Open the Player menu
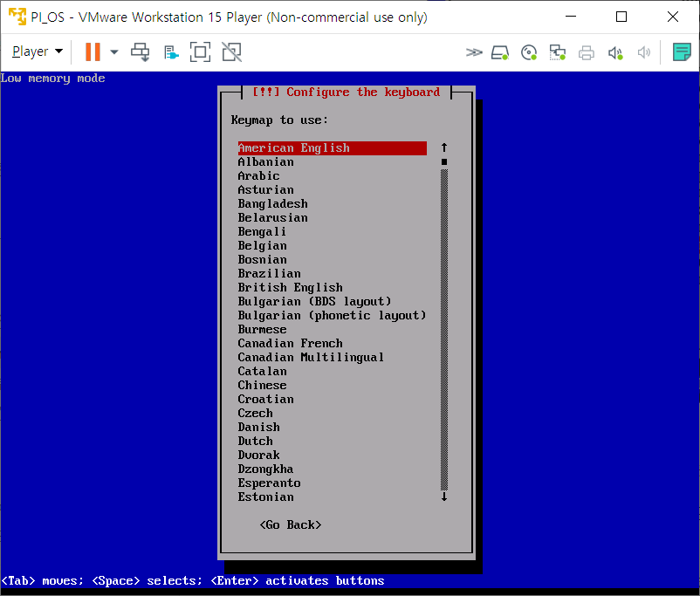 [x=37, y=51]
